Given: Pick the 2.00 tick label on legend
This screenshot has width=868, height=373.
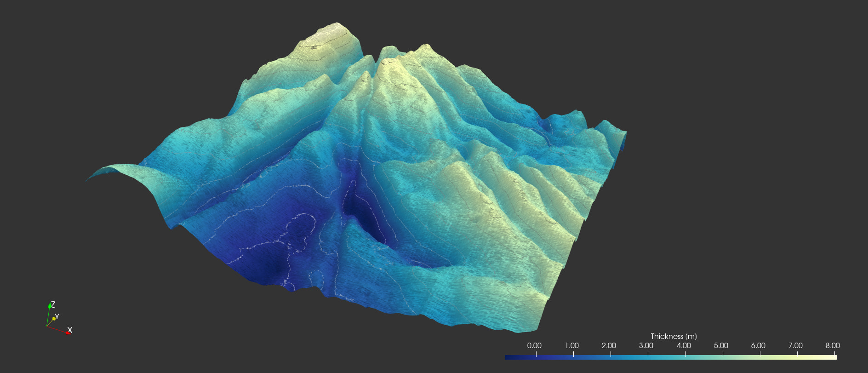Looking at the screenshot, I should pos(609,345).
